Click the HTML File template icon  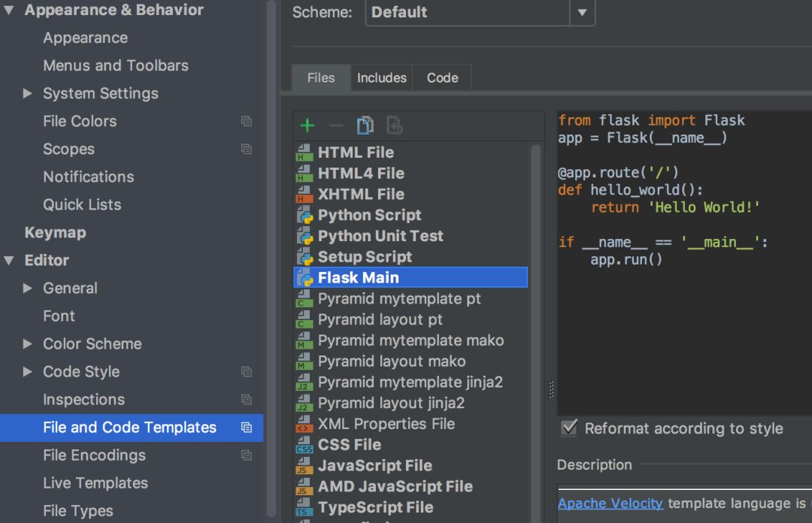coord(304,153)
